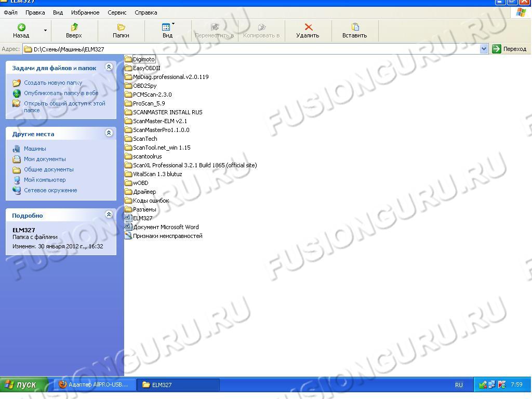Viewport: 532px width, 399px height.
Task: Open the Сервис menu
Action: tap(117, 12)
